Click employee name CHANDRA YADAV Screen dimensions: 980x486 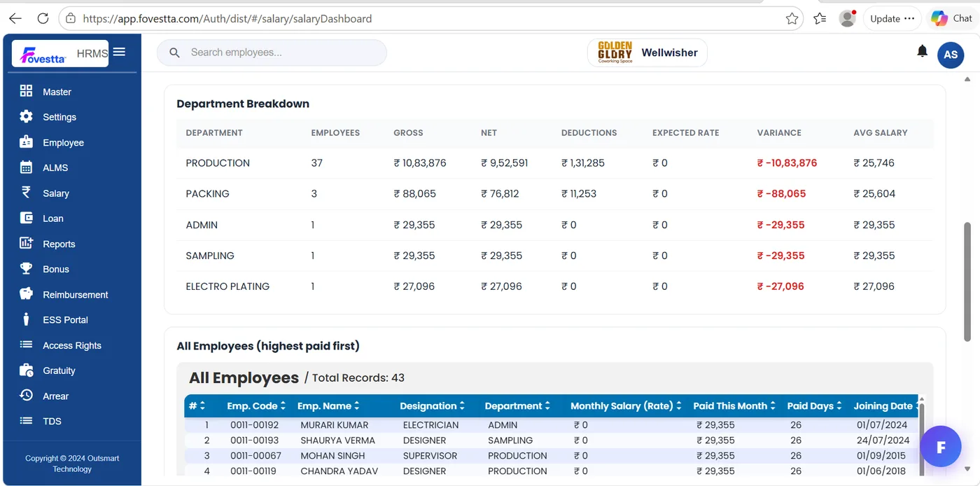click(x=339, y=471)
